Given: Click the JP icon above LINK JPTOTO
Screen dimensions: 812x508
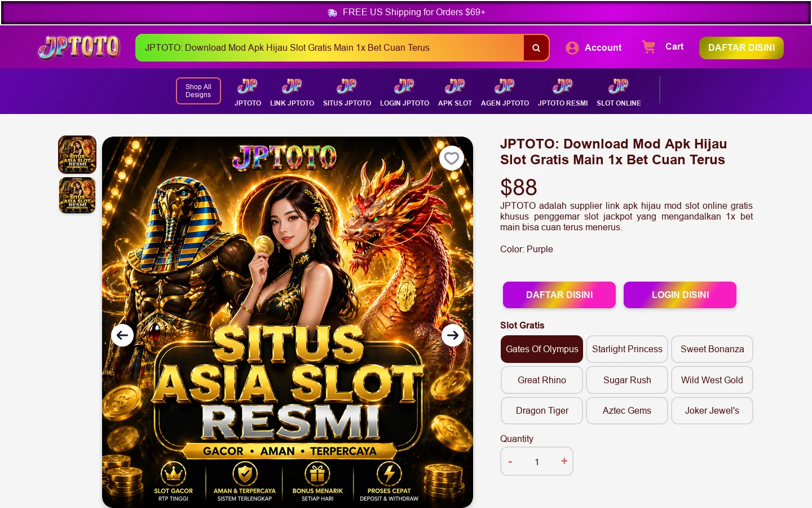Looking at the screenshot, I should coord(292,86).
